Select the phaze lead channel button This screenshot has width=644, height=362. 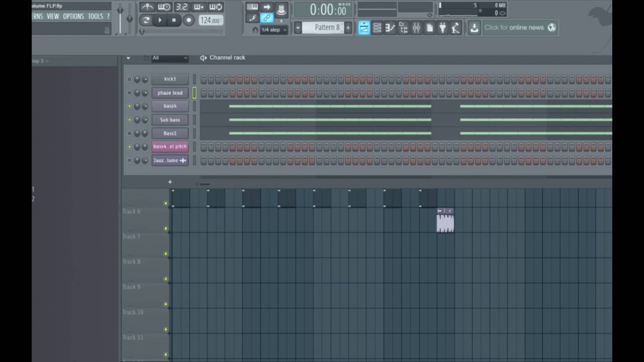tap(170, 93)
